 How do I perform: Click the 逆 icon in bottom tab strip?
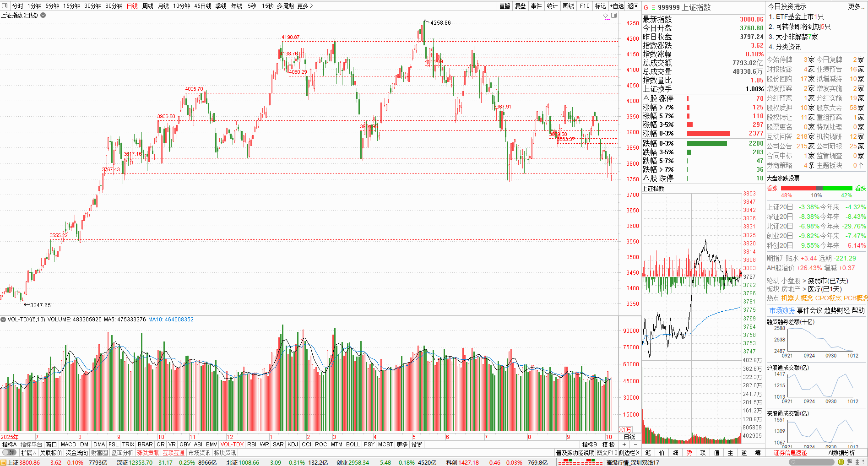744,453
